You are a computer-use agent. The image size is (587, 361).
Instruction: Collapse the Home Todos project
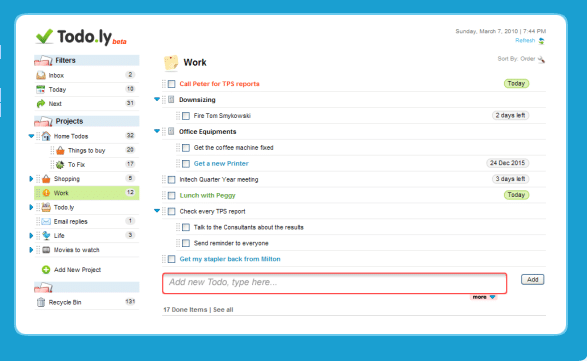[31, 136]
